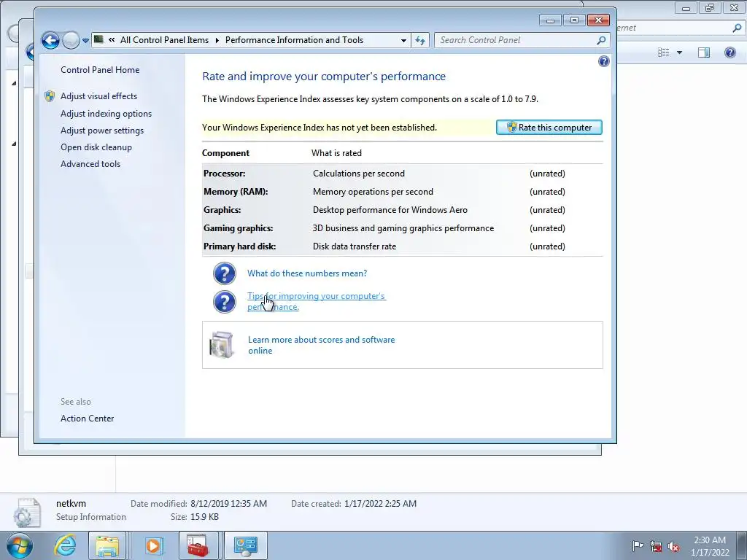Open the red toolbox taskbar app
Image resolution: width=747 pixels, height=560 pixels.
click(197, 545)
